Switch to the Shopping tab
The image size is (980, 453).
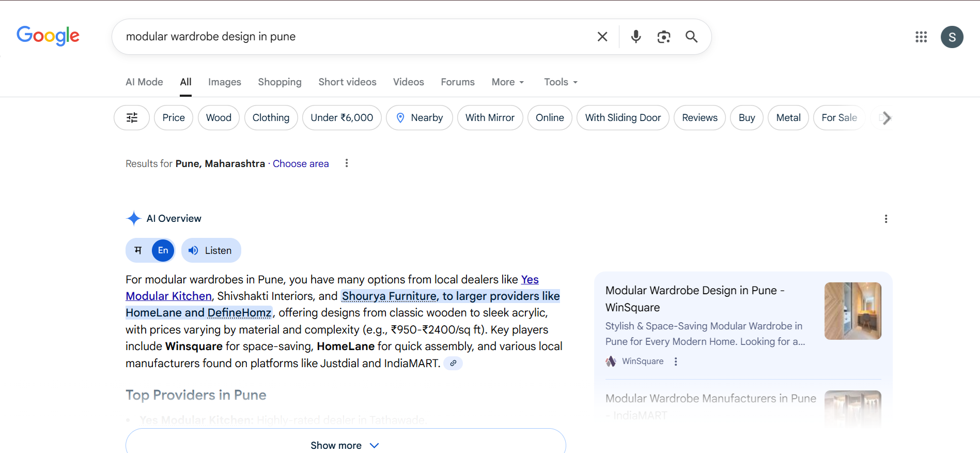pos(279,82)
